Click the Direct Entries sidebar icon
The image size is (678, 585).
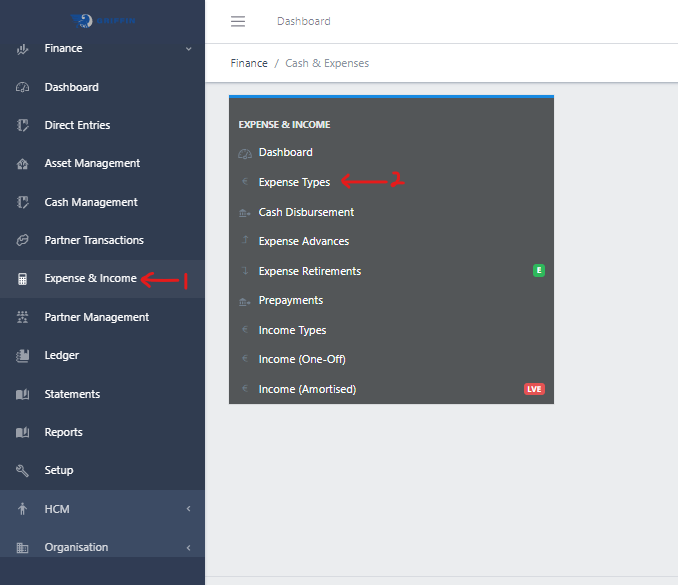22,126
